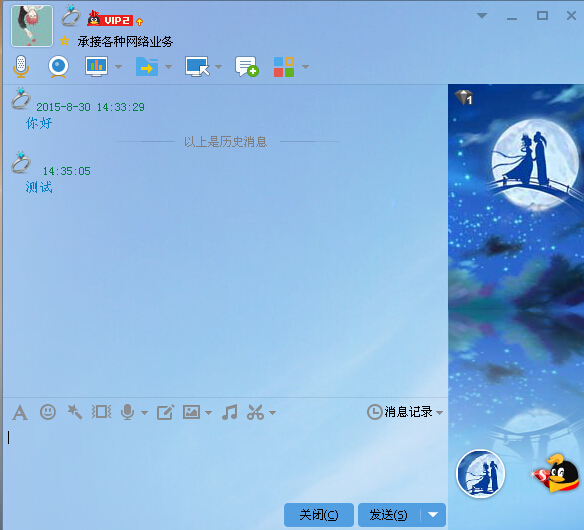Click the orange upgrade arrow icon
The image size is (584, 530).
[x=139, y=22]
